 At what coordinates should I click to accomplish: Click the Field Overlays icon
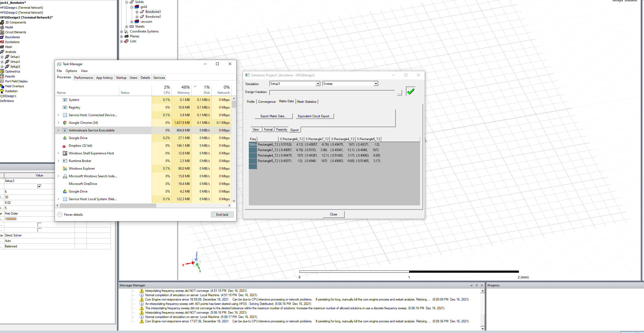pos(2,86)
